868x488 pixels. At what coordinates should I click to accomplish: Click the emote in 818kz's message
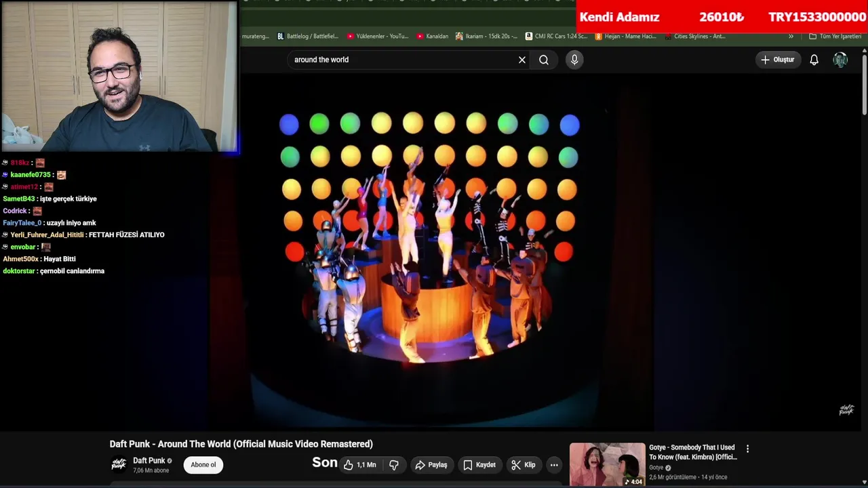tap(40, 163)
